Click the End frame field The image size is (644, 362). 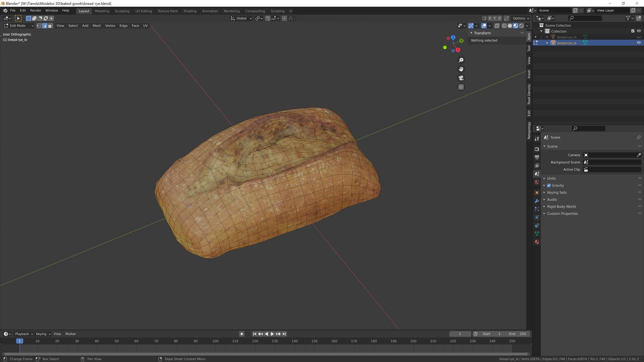coord(517,334)
